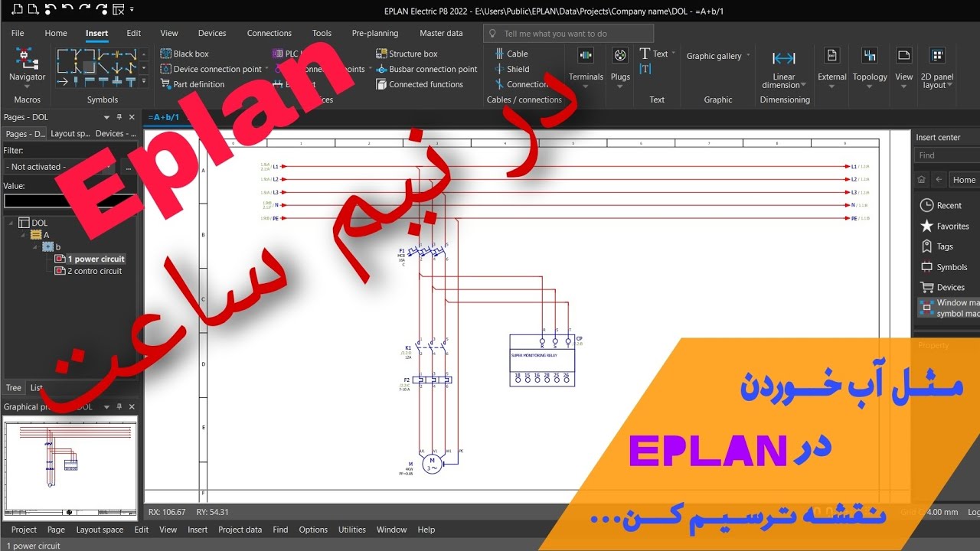Open Devices in Insert center
Image resolution: width=980 pixels, height=551 pixels.
[x=942, y=287]
